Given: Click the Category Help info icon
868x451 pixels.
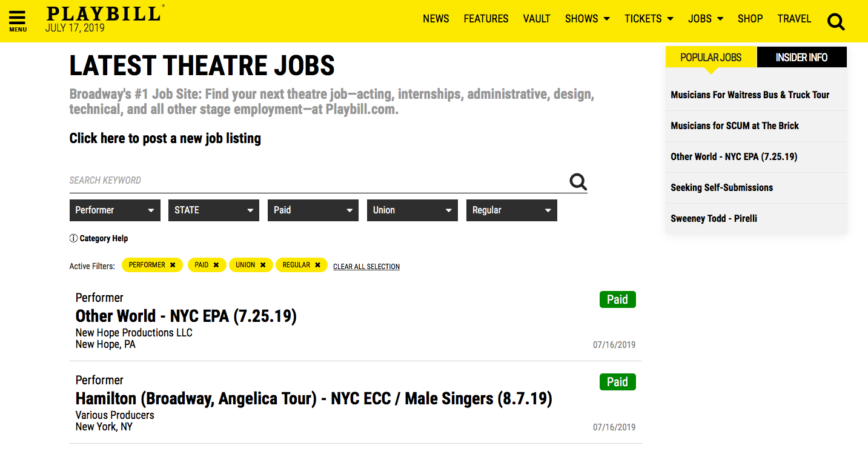Looking at the screenshot, I should click(x=73, y=238).
